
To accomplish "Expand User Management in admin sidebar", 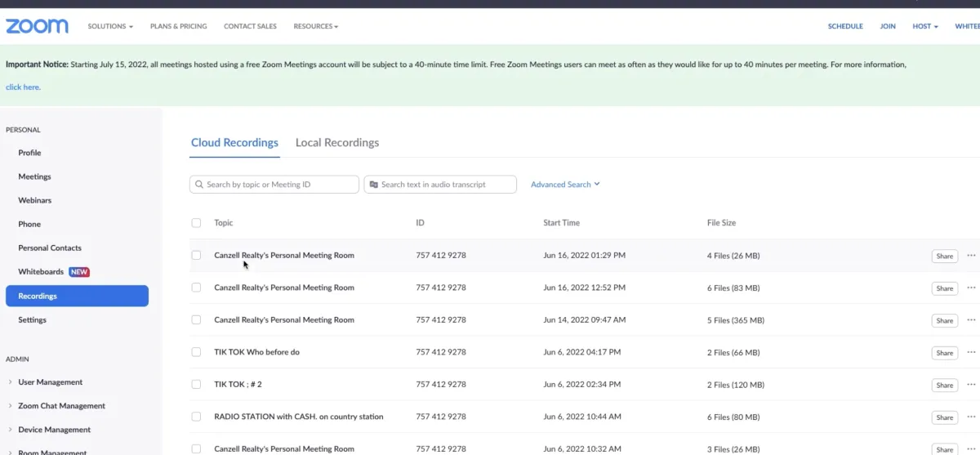I will (x=50, y=382).
